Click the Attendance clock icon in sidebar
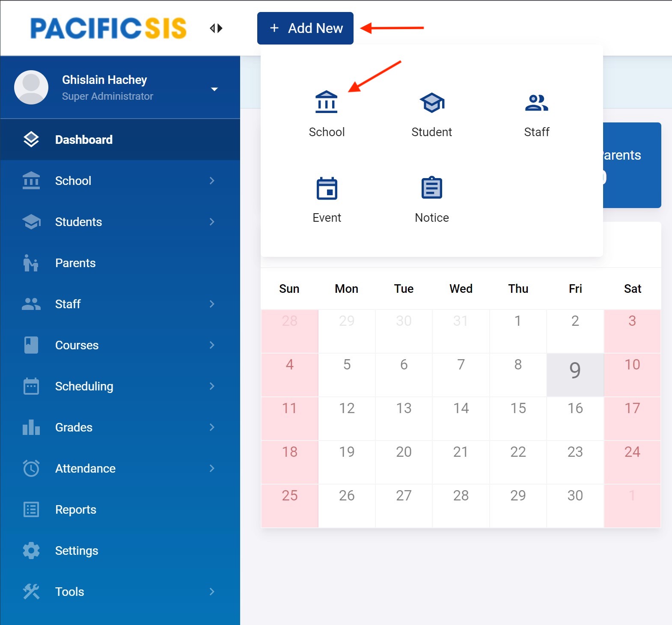672x625 pixels. (31, 468)
